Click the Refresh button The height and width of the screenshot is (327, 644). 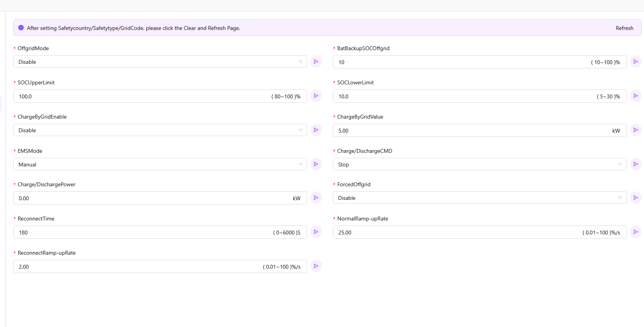624,28
